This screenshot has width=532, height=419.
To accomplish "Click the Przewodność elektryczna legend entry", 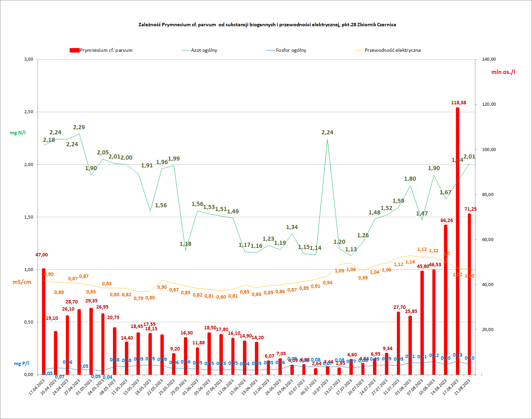I will (392, 50).
